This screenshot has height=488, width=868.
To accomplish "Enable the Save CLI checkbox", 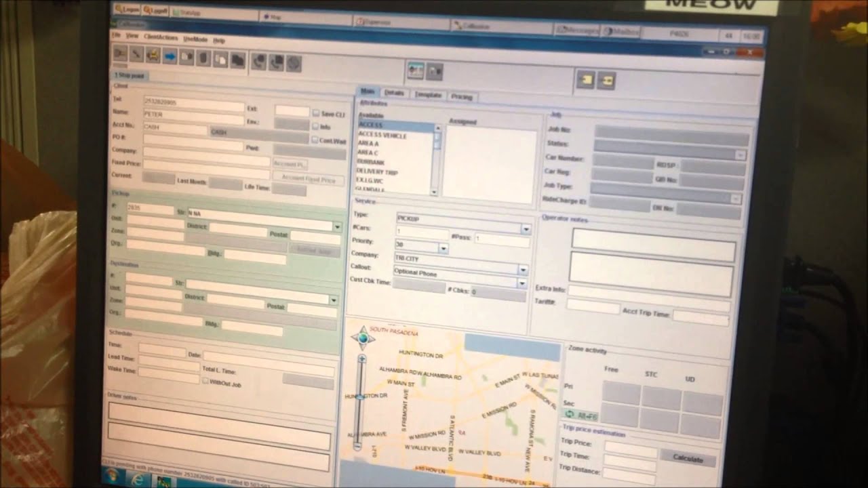I will tap(316, 113).
